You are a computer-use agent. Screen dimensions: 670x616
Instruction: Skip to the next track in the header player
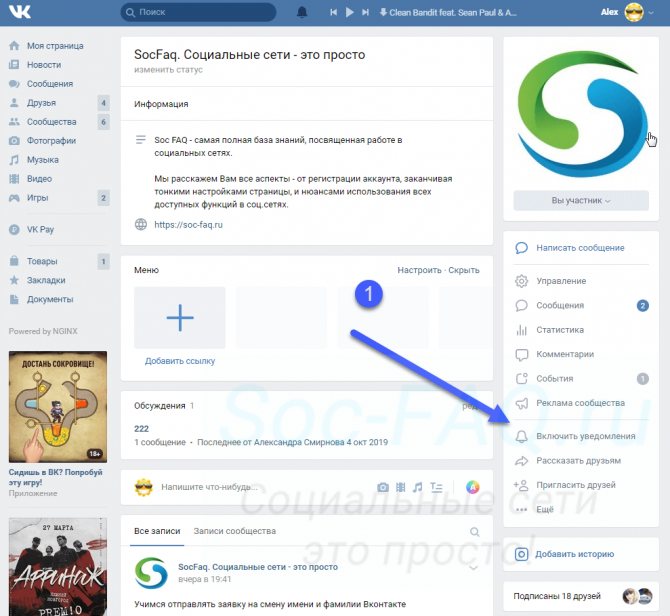[x=365, y=12]
